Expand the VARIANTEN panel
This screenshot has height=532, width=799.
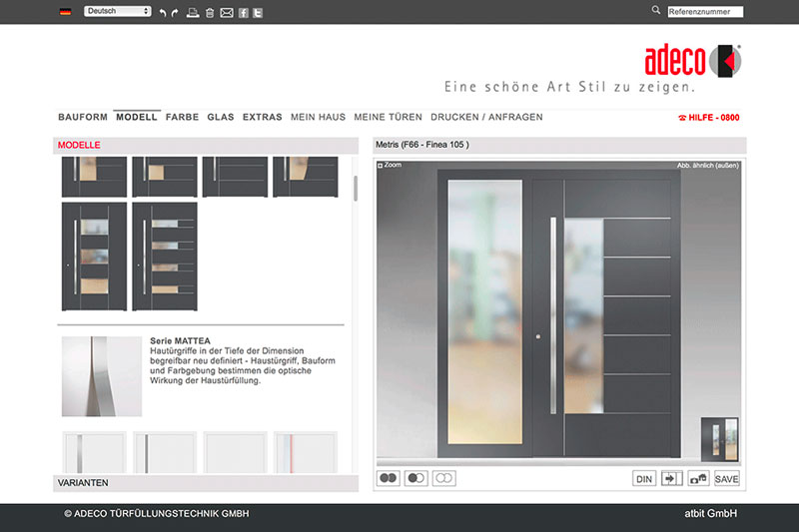pyautogui.click(x=205, y=483)
